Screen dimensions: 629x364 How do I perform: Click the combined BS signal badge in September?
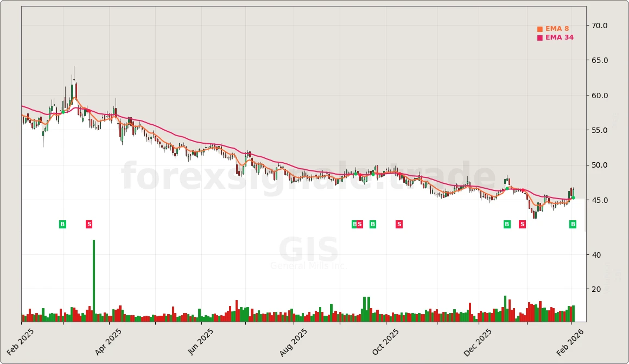357,224
